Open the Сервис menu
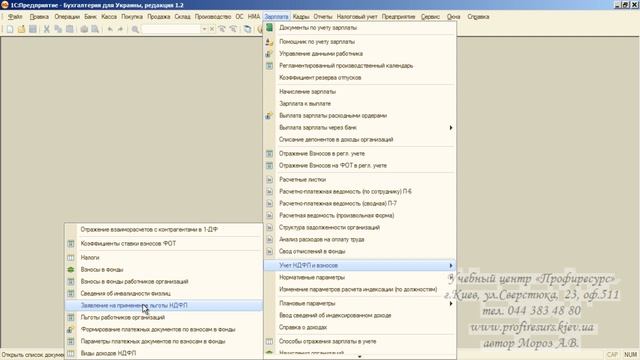 pyautogui.click(x=431, y=17)
